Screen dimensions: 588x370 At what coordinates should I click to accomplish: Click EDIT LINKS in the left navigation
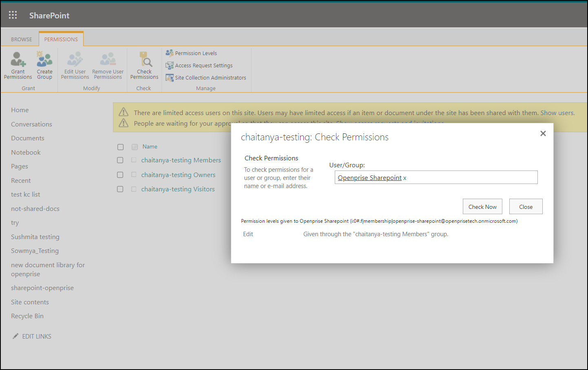37,336
